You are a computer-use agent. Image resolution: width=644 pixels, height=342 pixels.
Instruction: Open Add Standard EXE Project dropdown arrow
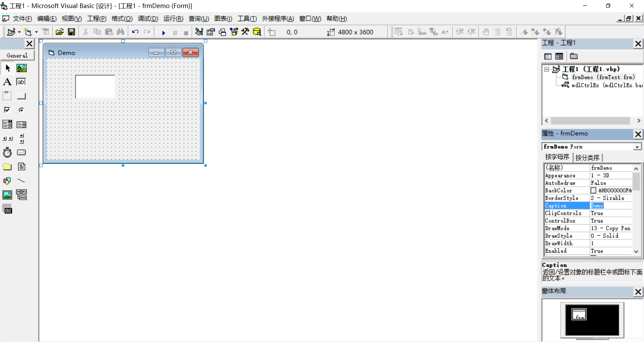pos(19,32)
